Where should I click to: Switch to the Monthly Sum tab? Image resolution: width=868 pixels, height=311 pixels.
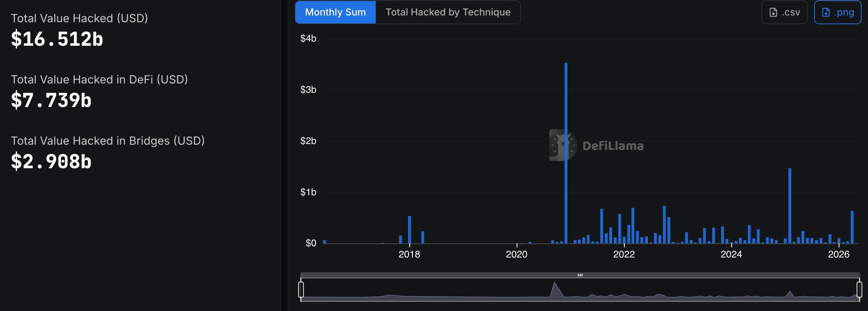[x=335, y=12]
